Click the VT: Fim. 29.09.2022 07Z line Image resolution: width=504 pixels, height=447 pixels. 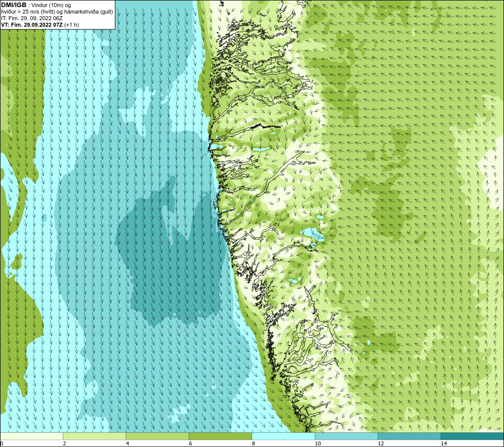(40, 25)
